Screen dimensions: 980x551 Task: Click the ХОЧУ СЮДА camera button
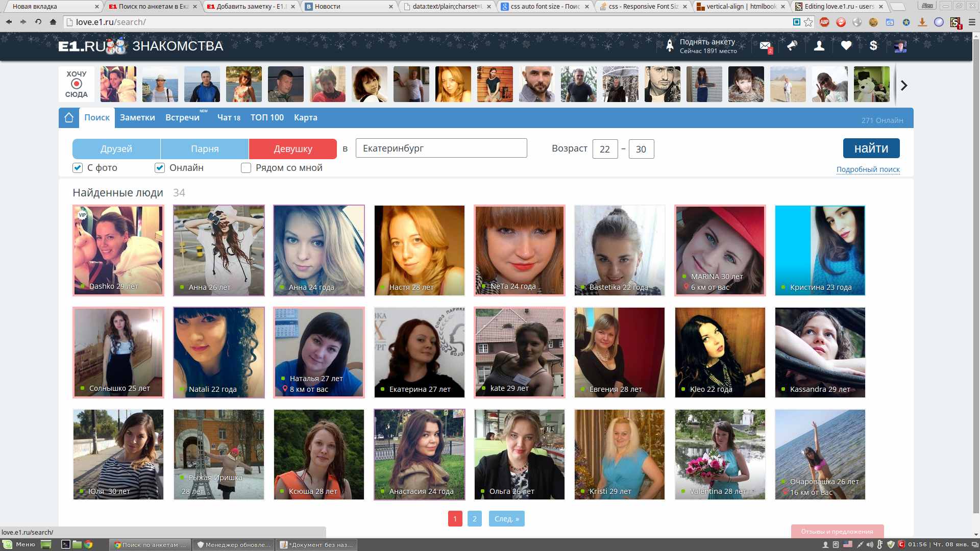point(76,84)
